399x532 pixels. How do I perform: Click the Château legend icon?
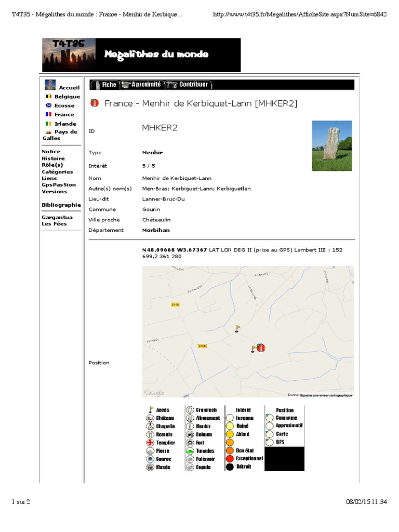(x=150, y=418)
